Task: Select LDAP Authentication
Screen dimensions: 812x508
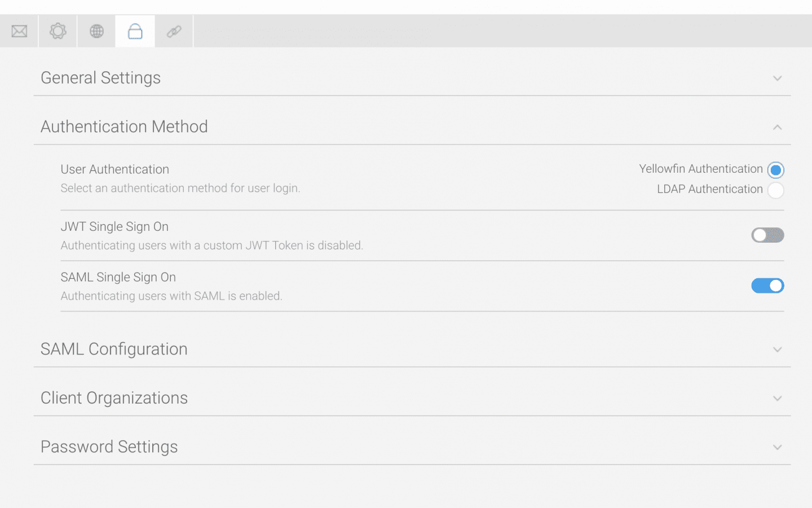Action: [776, 190]
